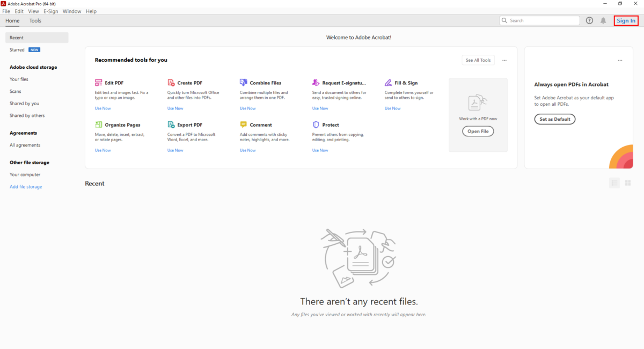Viewport: 644px width, 349px height.
Task: Select the Request E-signatures tool
Action: (x=316, y=82)
